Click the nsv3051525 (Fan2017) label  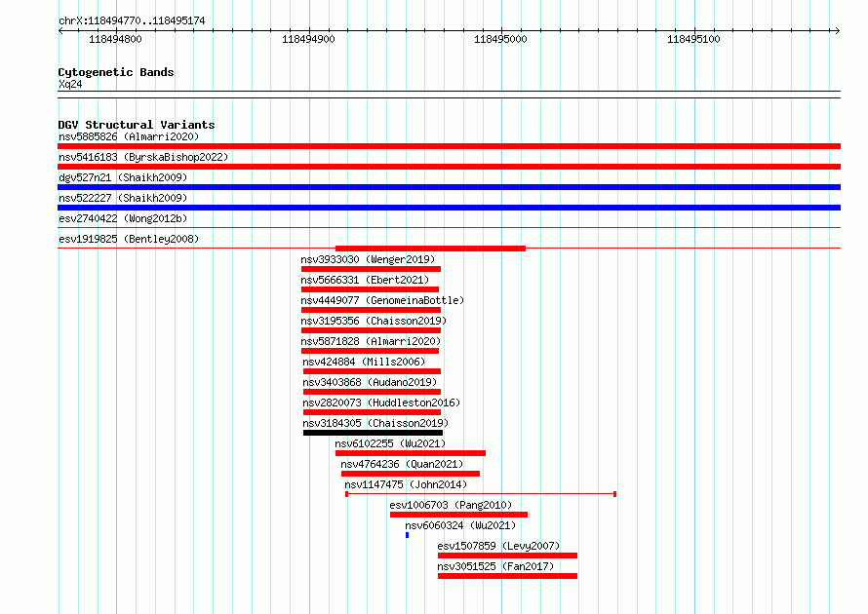pos(495,566)
